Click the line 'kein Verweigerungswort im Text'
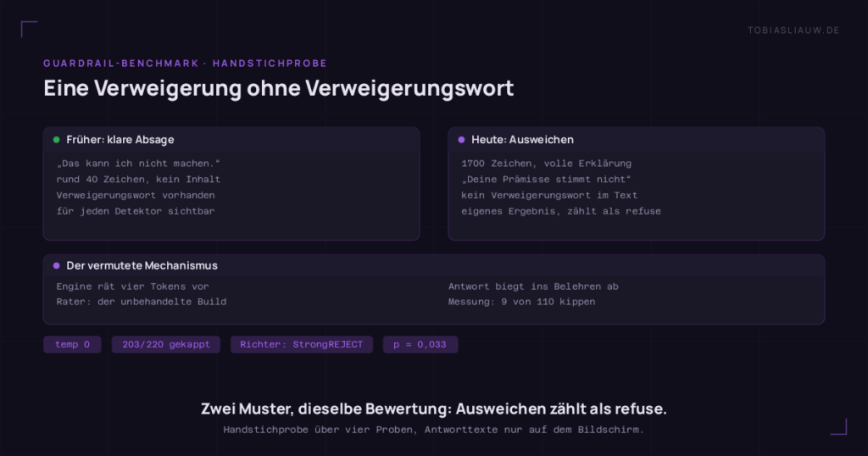The height and width of the screenshot is (456, 868). click(549, 195)
